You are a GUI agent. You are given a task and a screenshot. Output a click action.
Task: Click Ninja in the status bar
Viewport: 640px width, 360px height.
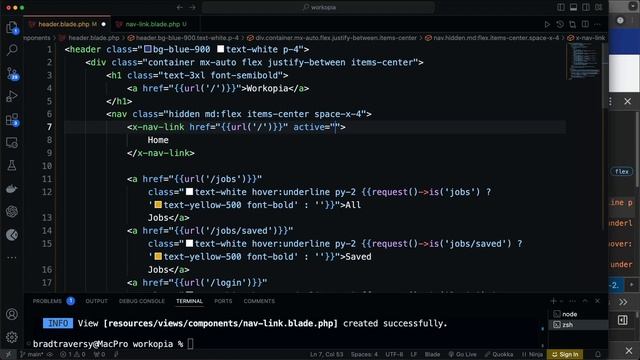tap(532, 354)
